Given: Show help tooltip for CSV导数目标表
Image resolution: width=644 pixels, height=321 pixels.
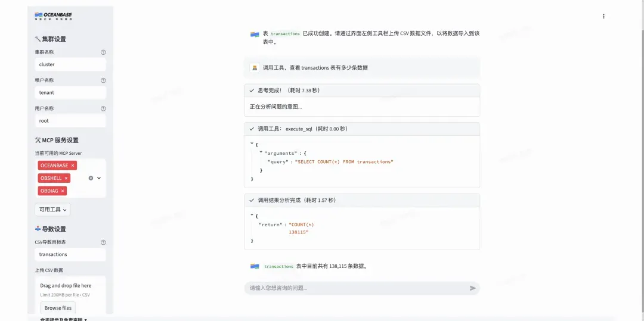Looking at the screenshot, I should point(103,242).
